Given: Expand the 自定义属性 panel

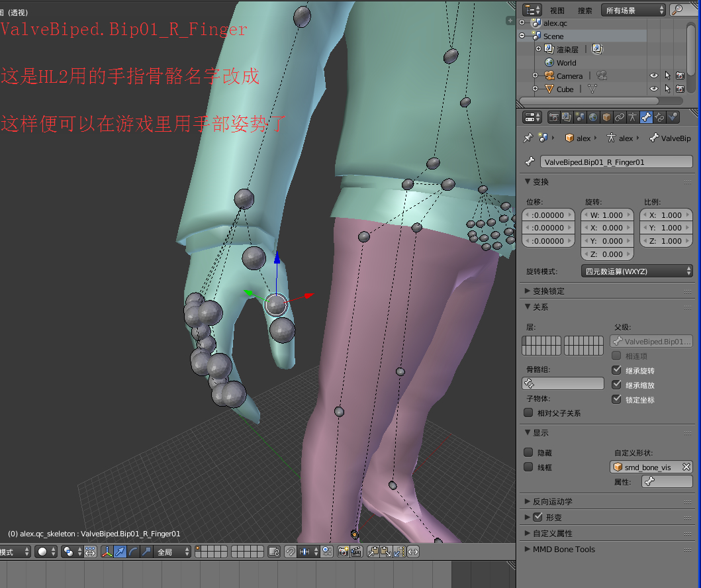Looking at the screenshot, I should coord(528,533).
